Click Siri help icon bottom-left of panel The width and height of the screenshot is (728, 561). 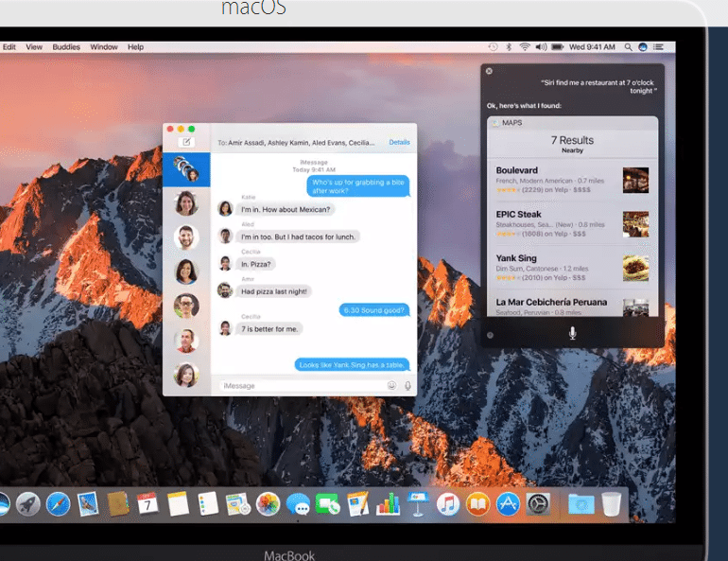tap(490, 335)
